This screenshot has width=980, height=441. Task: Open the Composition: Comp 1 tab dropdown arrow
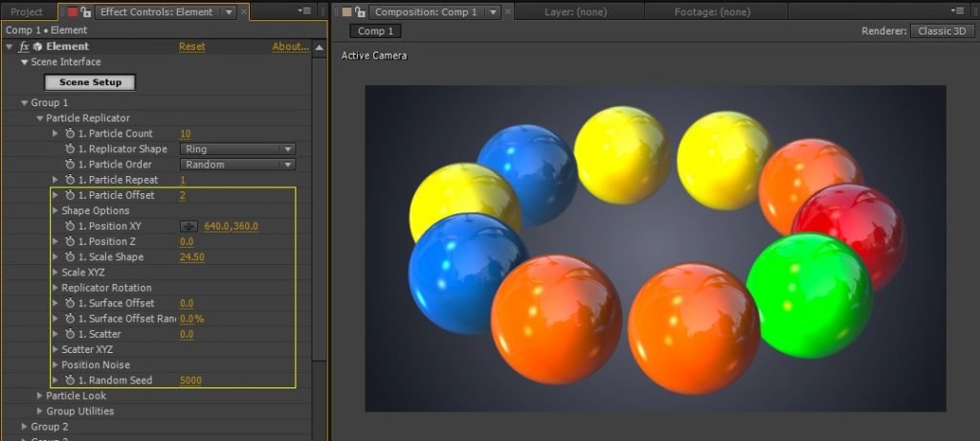pyautogui.click(x=493, y=11)
